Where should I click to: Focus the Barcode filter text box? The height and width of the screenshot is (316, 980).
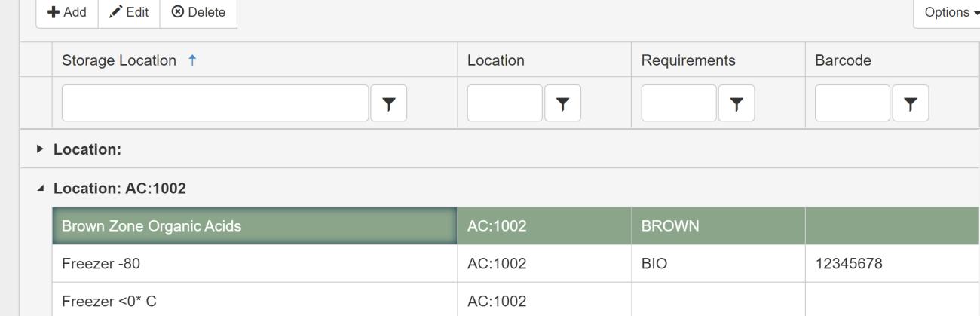(853, 103)
